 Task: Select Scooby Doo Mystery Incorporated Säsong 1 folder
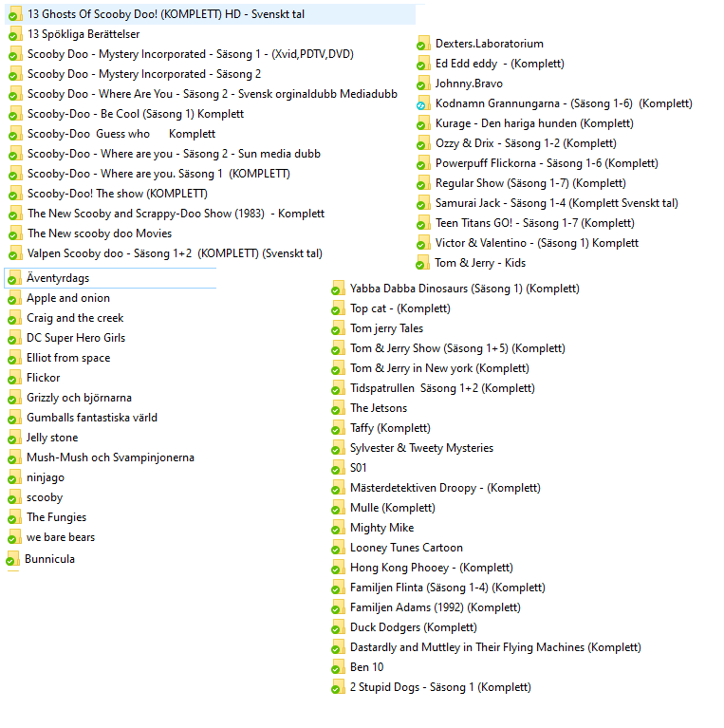(191, 54)
